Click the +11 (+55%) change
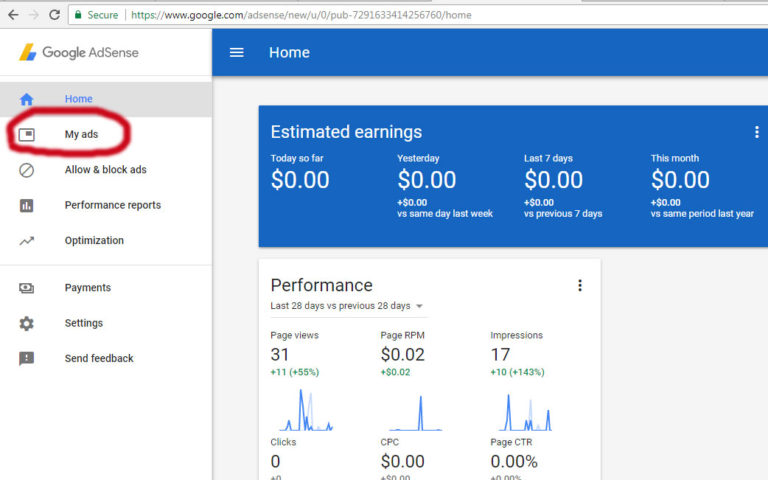Screen dimensions: 768x480 pos(295,372)
